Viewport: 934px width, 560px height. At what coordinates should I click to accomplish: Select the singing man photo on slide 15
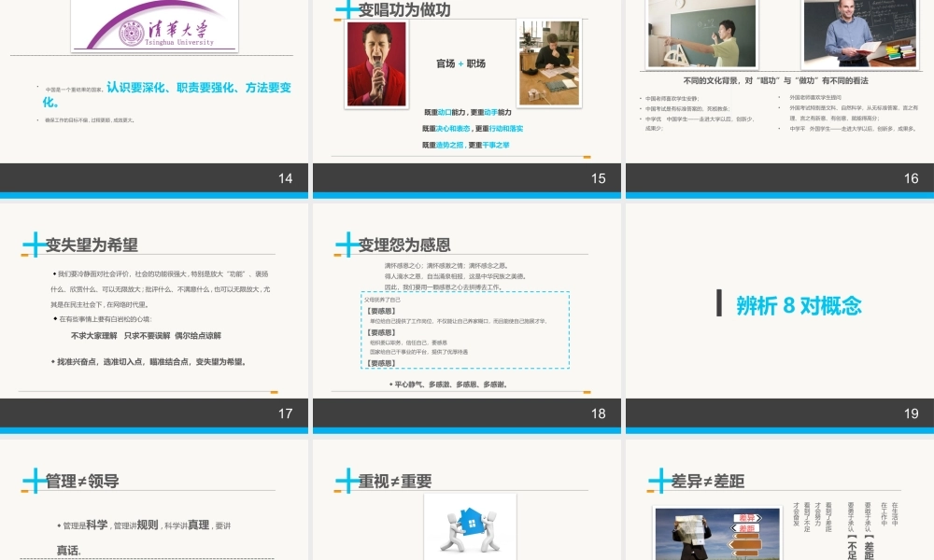(x=375, y=61)
